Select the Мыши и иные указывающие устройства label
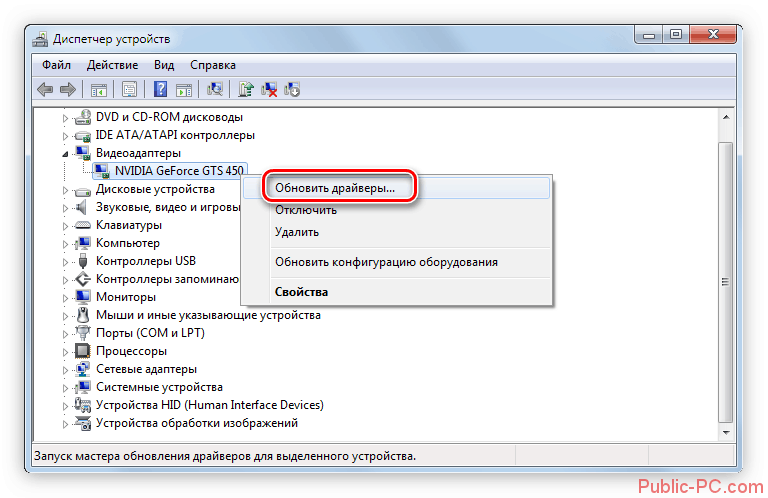The height and width of the screenshot is (498, 768). click(208, 315)
